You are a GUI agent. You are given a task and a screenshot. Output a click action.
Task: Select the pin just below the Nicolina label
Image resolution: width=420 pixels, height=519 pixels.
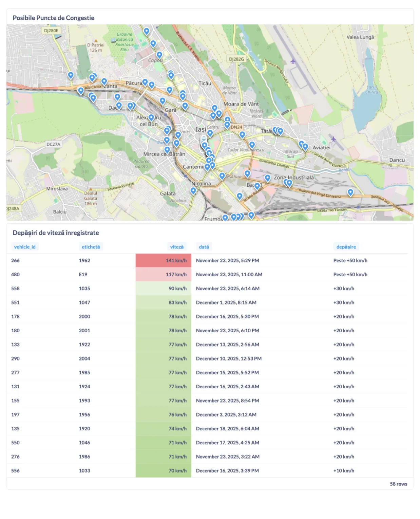(193, 191)
